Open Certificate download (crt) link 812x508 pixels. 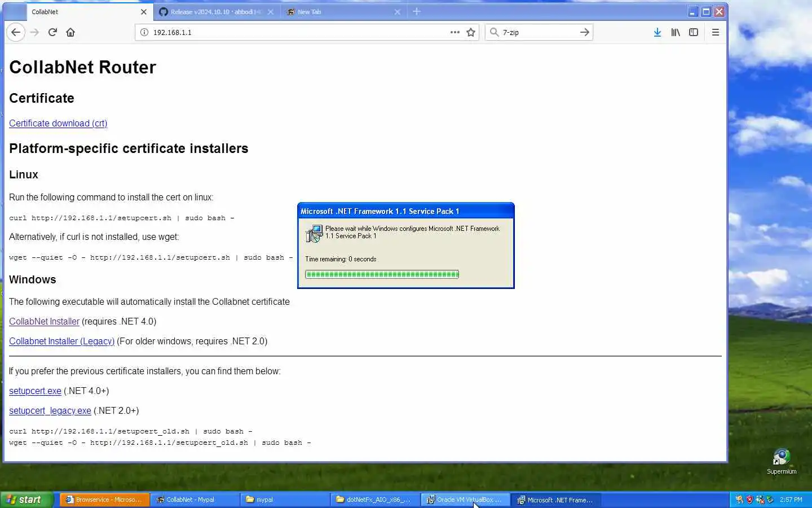[58, 123]
